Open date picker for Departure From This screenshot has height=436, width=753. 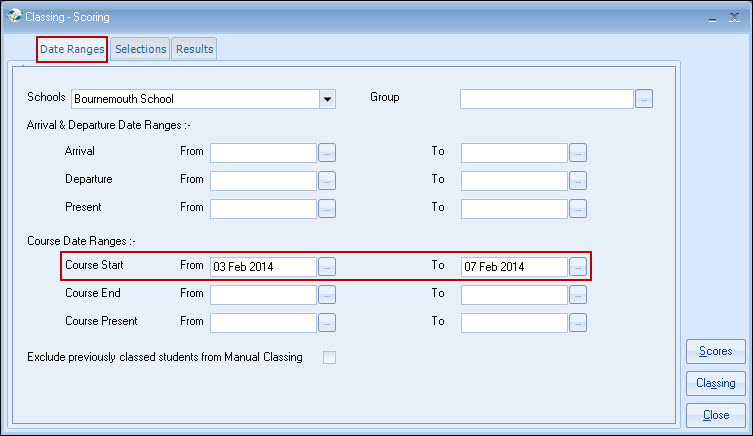(x=327, y=181)
